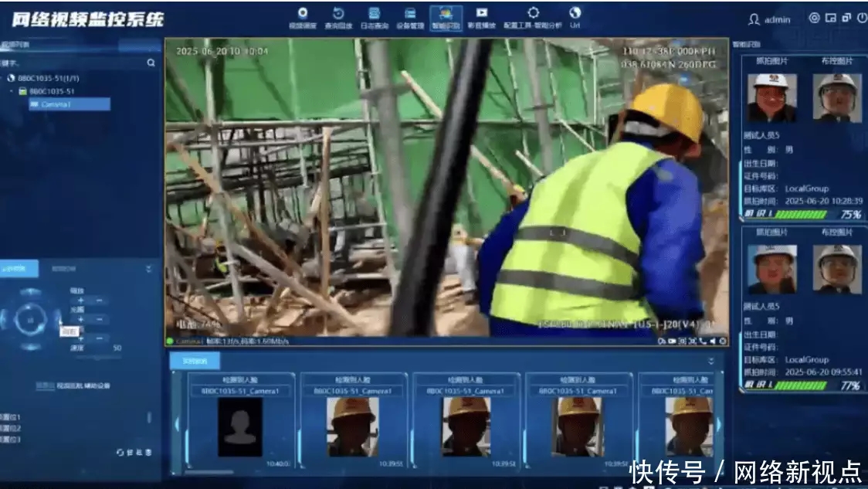Viewport: 868px width, 489px height.
Task: Click center of PTZ direction wheel
Action: click(x=31, y=318)
